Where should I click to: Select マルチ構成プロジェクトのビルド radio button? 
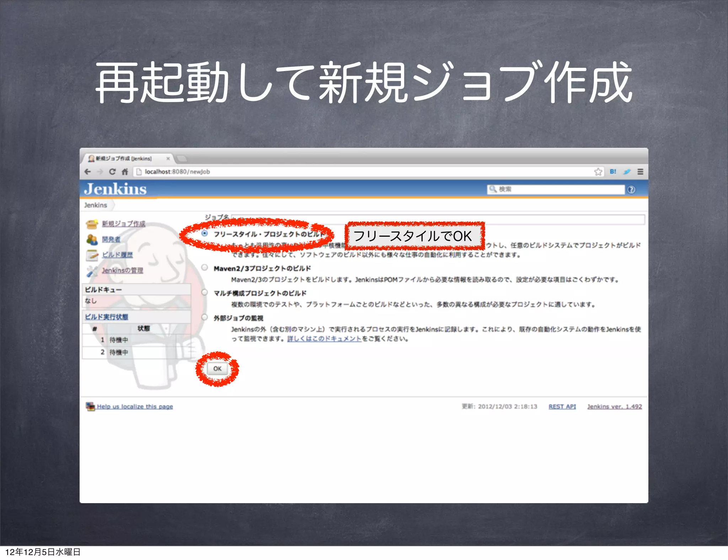click(x=205, y=292)
